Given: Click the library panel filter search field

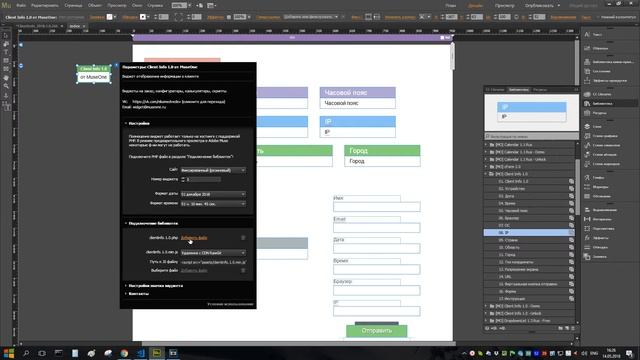Looking at the screenshot, I should [x=531, y=136].
